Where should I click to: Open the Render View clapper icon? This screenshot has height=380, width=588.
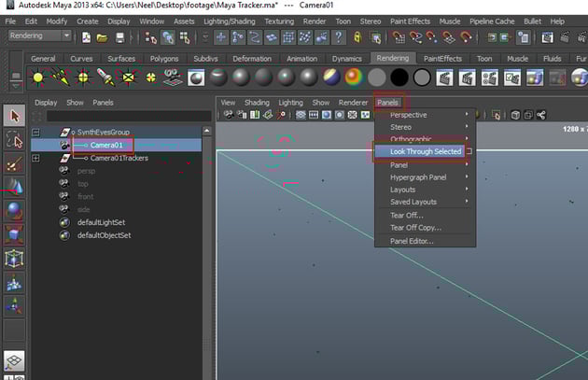point(548,37)
